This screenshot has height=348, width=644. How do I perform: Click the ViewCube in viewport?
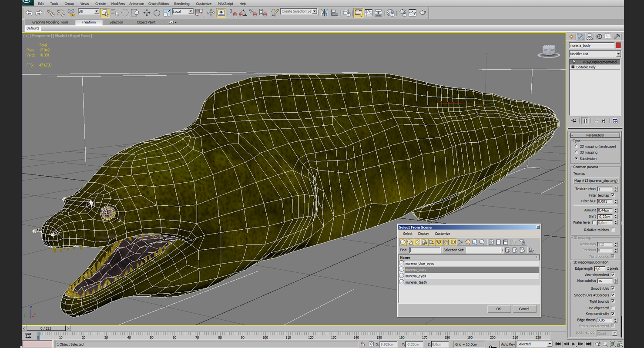548,51
